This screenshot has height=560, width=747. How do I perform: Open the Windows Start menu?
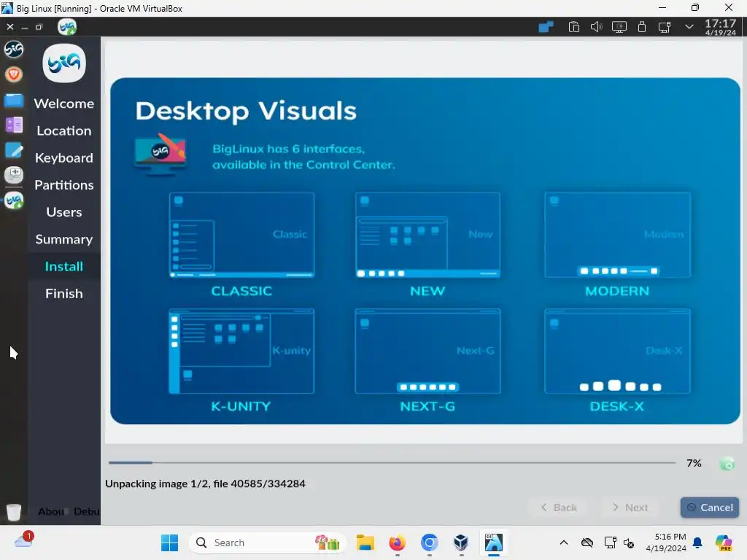pos(169,542)
